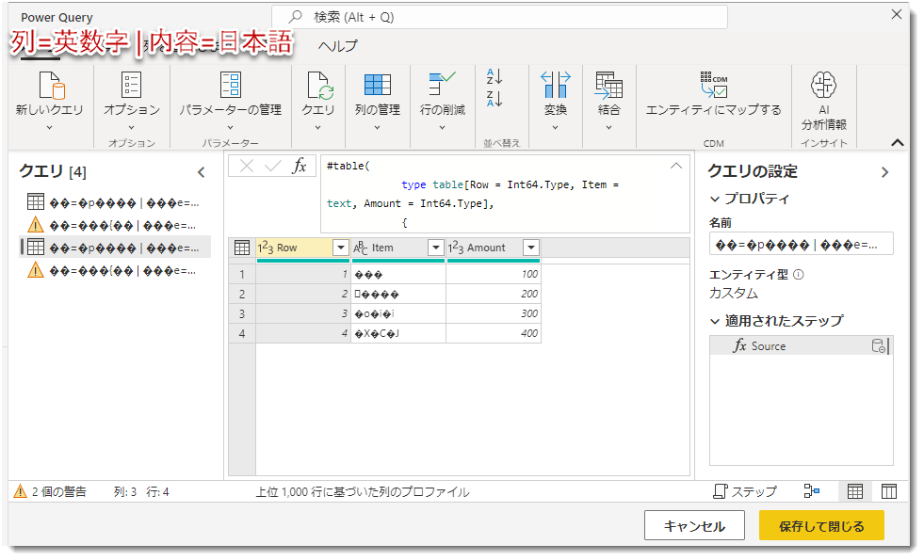This screenshot has width=924, height=560.
Task: Open the 新しいクエリ ribbon button
Action: point(50,100)
